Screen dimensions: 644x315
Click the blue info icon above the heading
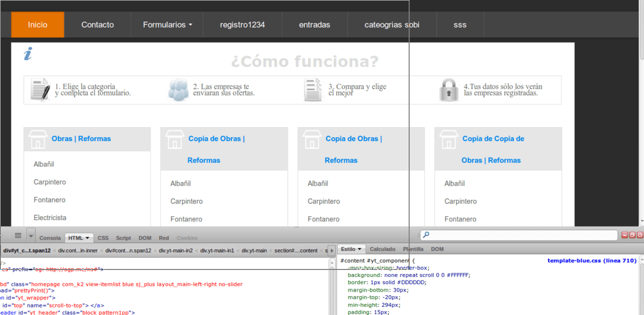(x=28, y=54)
